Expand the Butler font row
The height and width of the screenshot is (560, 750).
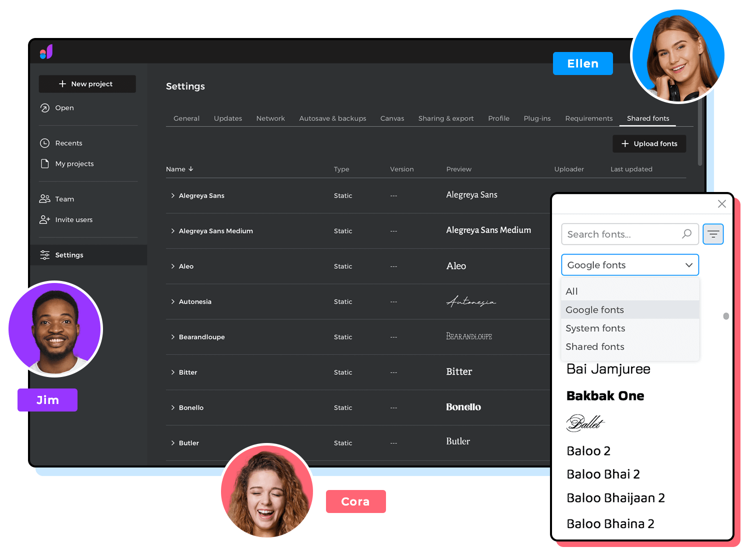click(172, 443)
